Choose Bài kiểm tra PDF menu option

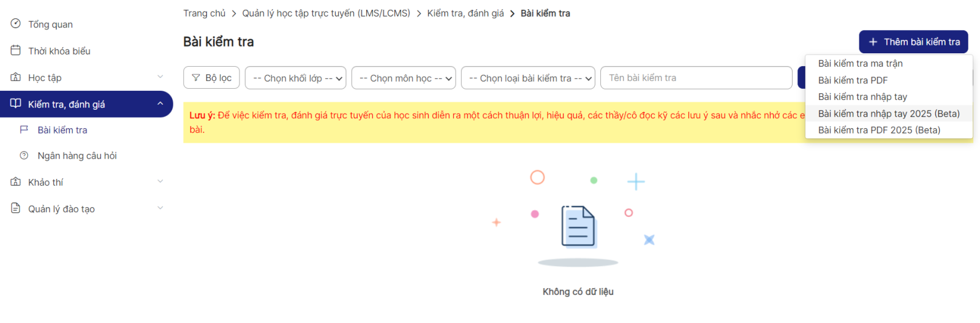pyautogui.click(x=853, y=80)
